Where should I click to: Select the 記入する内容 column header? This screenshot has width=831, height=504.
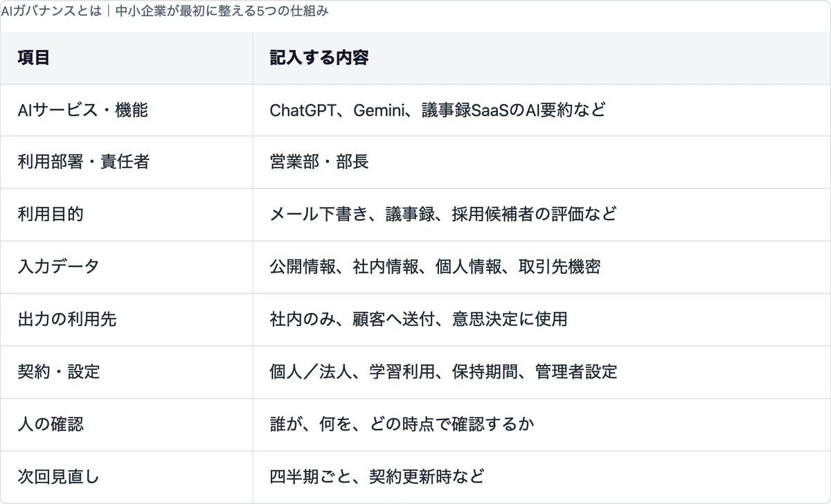(x=319, y=58)
